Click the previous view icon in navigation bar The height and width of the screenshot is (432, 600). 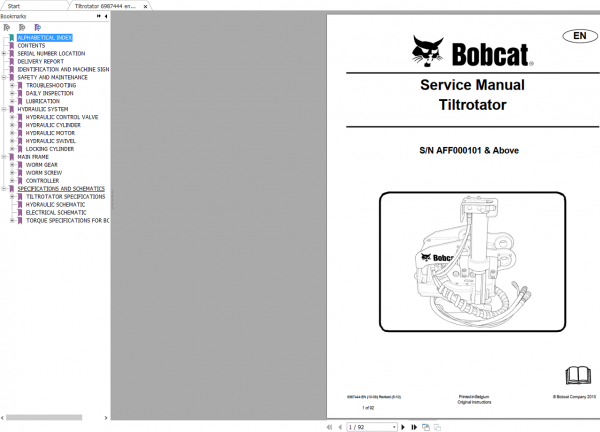pos(426,427)
